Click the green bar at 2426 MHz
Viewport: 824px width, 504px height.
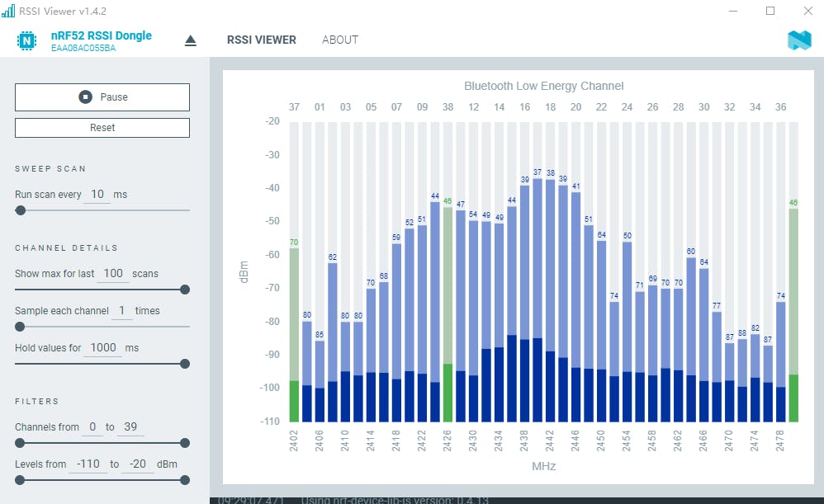coord(448,314)
